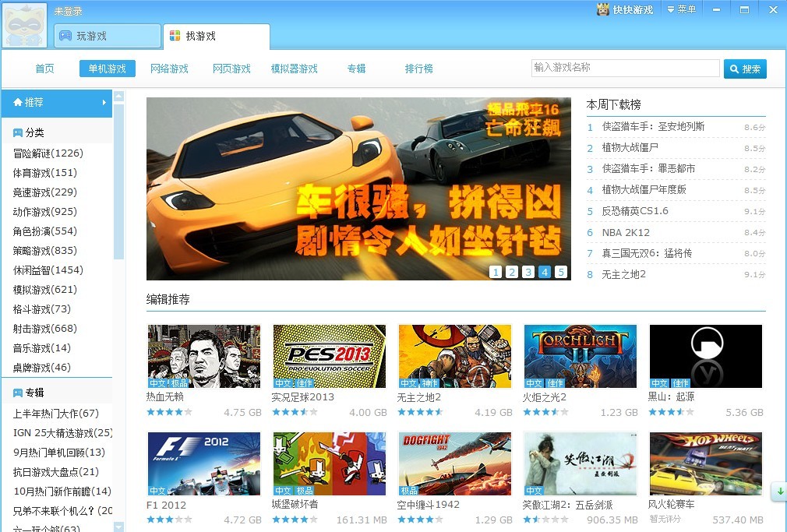Open 侠盗猎车手：圣安地列斯 in download ranking
The image size is (787, 532).
[x=654, y=126]
